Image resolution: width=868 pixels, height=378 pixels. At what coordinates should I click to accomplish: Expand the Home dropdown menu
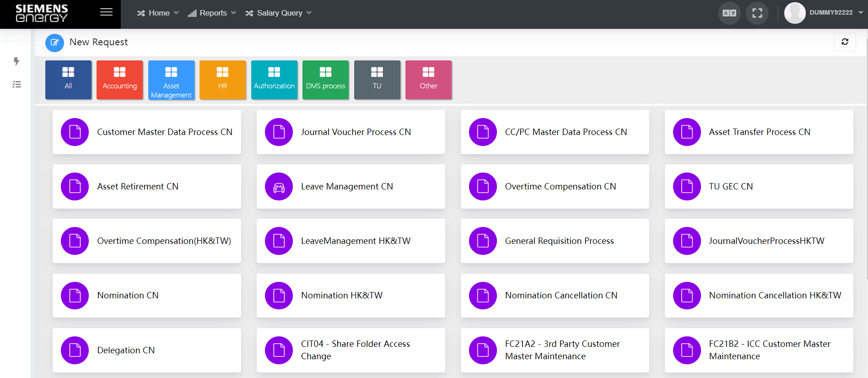click(x=158, y=13)
